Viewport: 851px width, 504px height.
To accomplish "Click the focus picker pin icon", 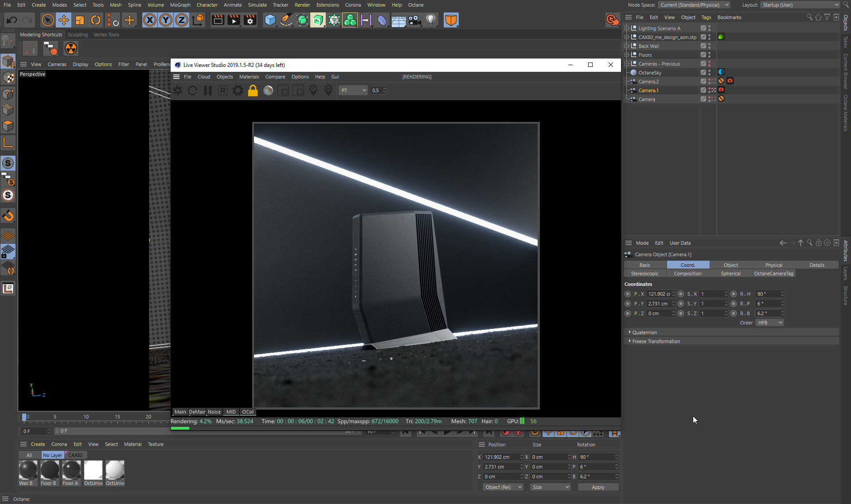I will 313,90.
